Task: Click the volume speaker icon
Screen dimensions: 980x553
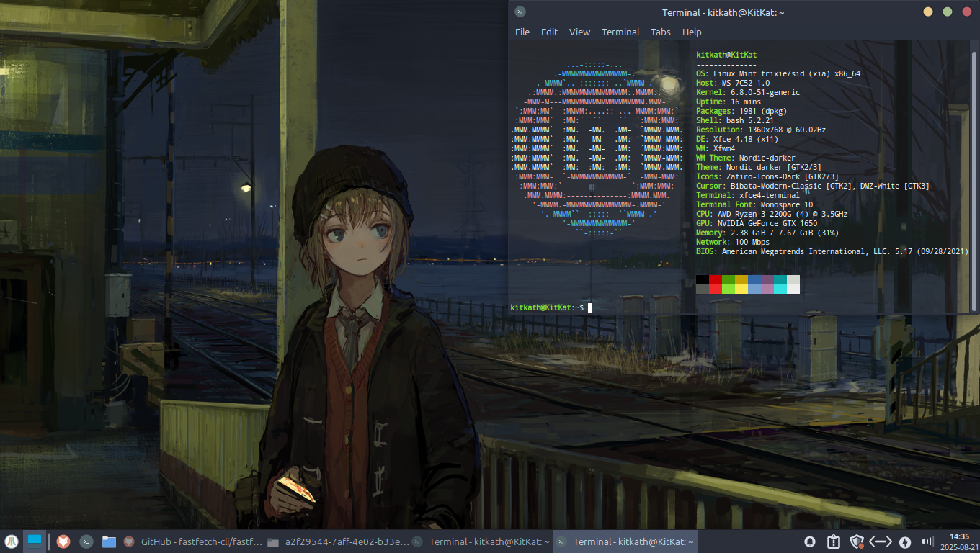Action: [927, 541]
